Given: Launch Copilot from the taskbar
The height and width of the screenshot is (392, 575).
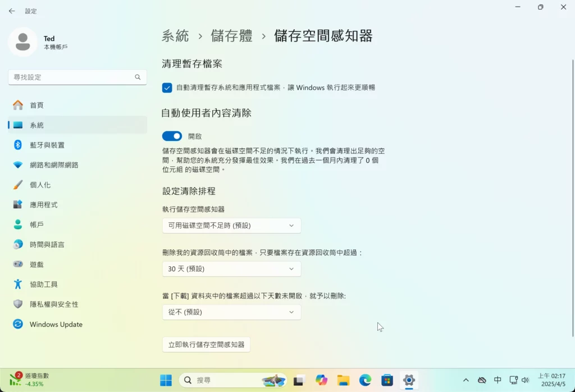Looking at the screenshot, I should (321, 380).
